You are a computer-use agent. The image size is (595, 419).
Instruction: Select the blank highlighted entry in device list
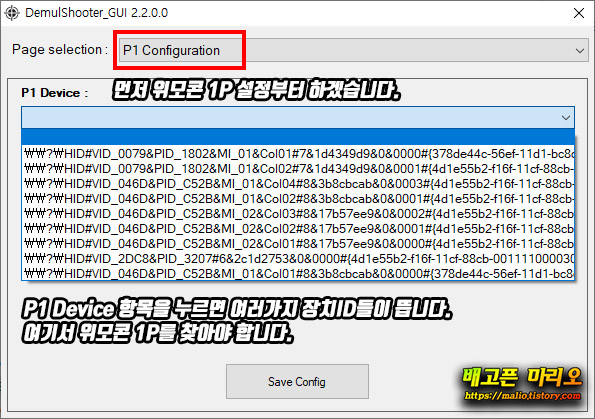point(298,137)
